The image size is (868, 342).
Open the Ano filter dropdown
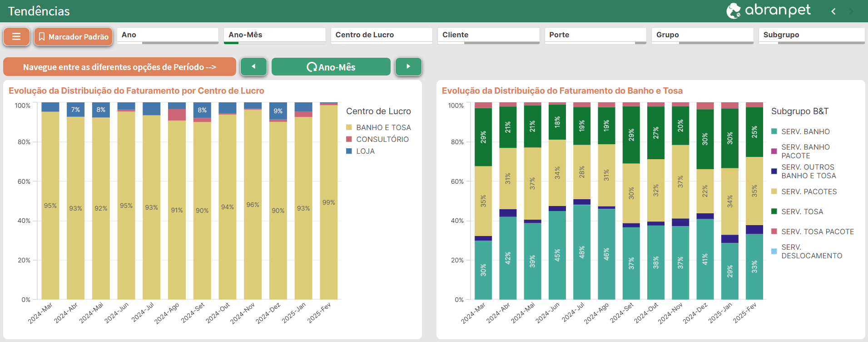(168, 35)
